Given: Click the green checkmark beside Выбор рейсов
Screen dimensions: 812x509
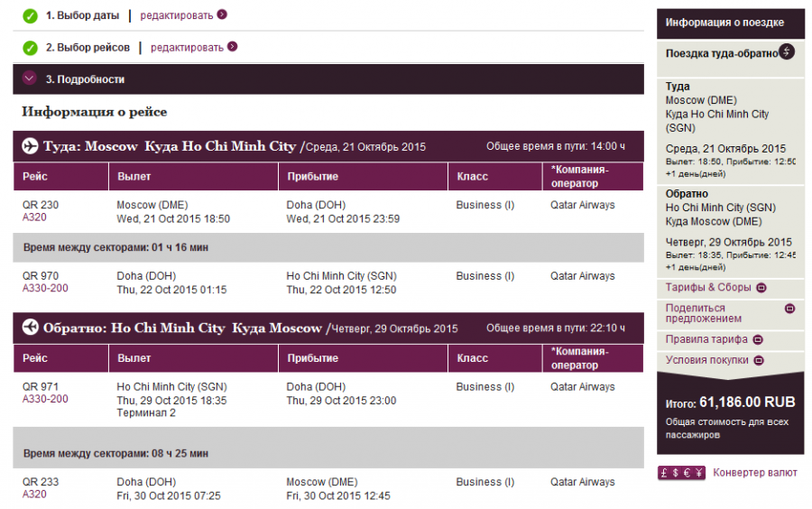Looking at the screenshot, I should 30,48.
